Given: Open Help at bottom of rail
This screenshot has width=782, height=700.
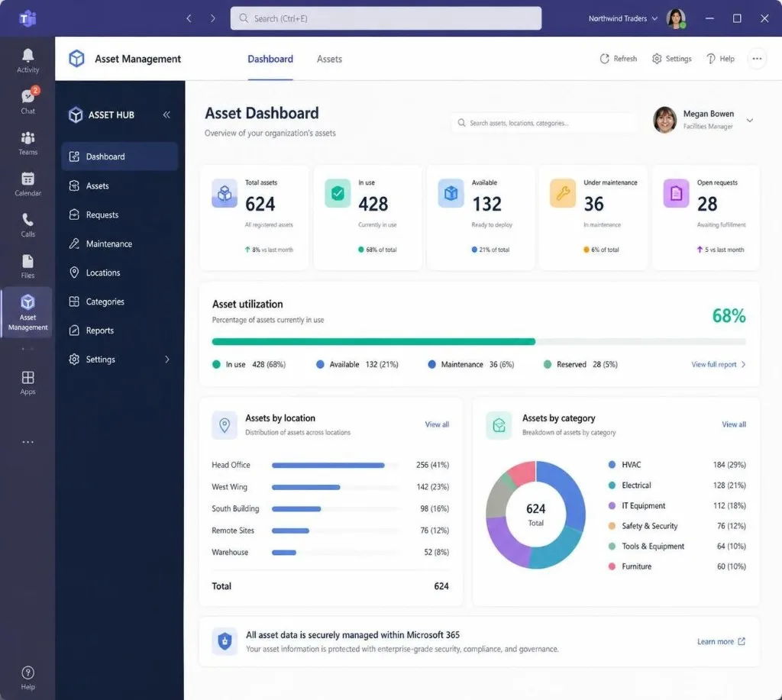Looking at the screenshot, I should click(27, 678).
